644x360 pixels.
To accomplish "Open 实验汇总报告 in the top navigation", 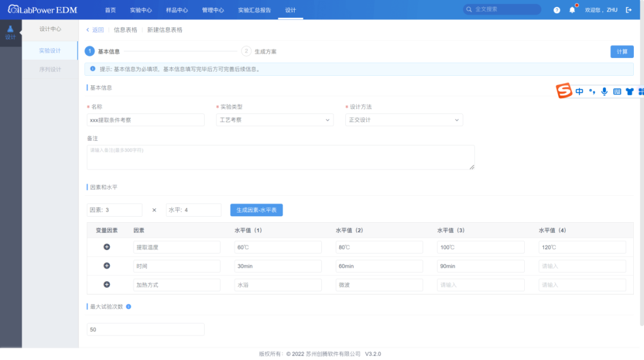I will (x=255, y=10).
